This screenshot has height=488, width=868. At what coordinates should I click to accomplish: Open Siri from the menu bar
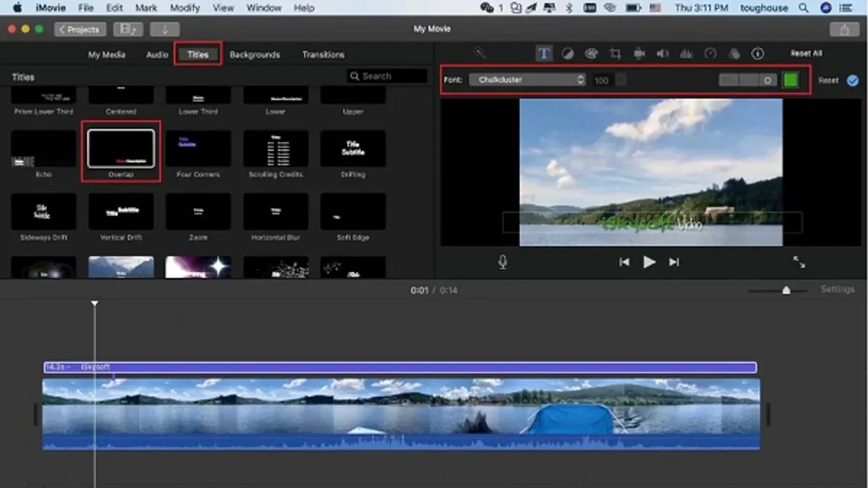[x=826, y=8]
